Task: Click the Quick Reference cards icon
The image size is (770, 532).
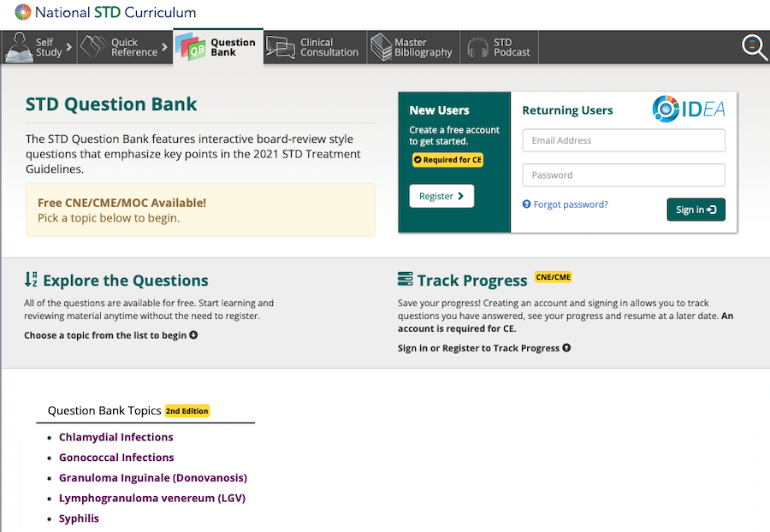Action: (x=93, y=47)
